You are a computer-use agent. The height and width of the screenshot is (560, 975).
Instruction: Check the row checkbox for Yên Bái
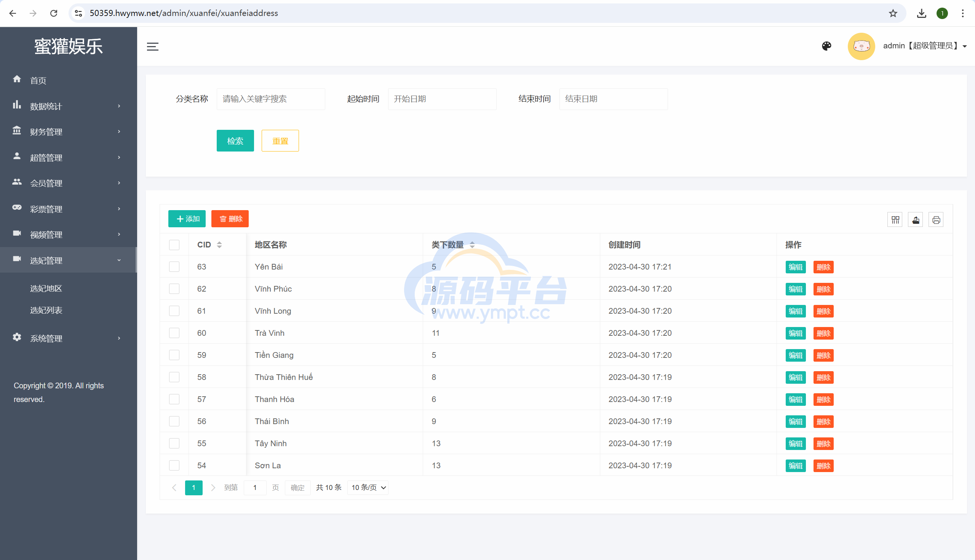[x=174, y=266]
